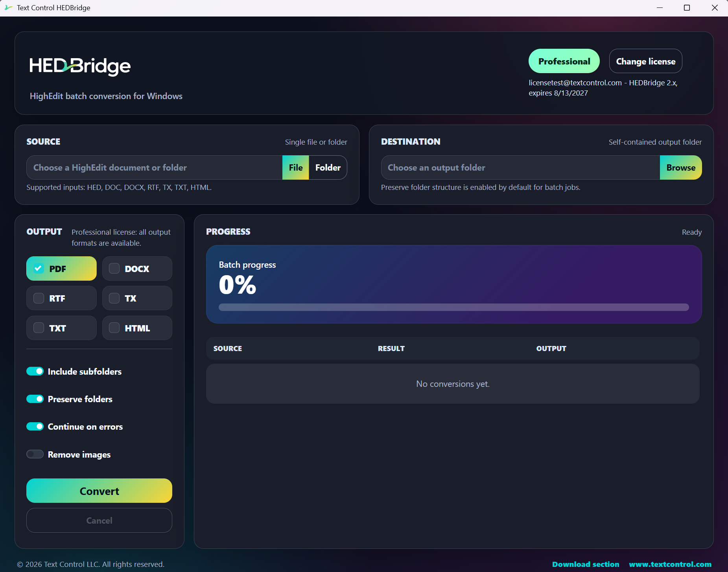Click the OUTPUT column header in results
The height and width of the screenshot is (572, 728).
pyautogui.click(x=551, y=349)
